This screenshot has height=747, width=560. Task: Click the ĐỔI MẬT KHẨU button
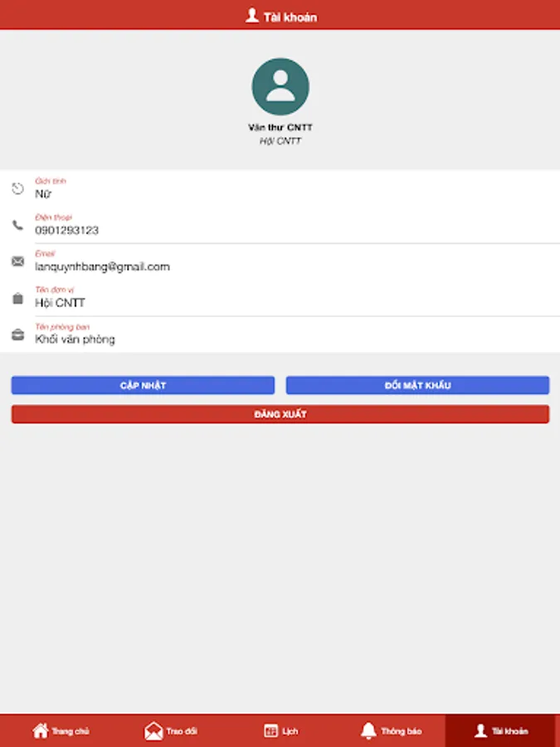(x=417, y=385)
